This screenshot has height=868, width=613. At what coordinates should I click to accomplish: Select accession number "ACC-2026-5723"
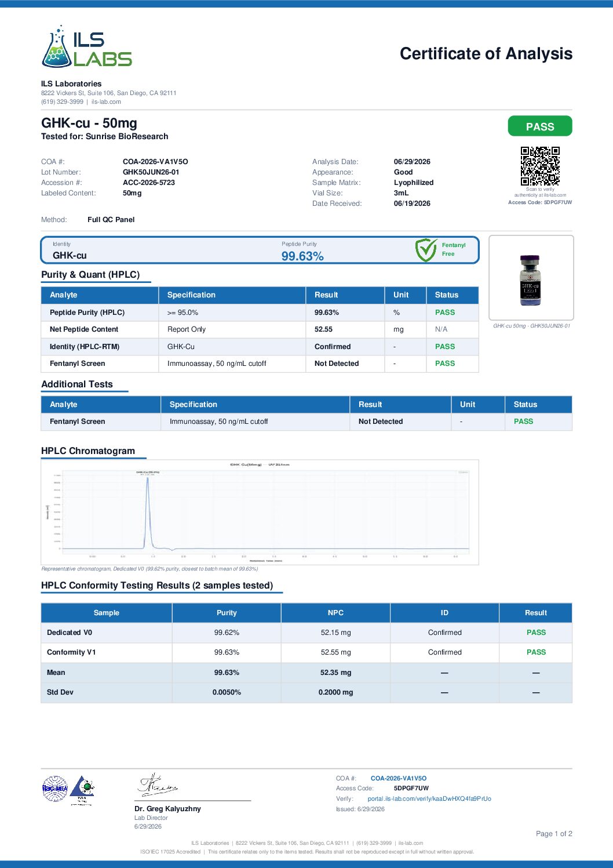click(149, 183)
